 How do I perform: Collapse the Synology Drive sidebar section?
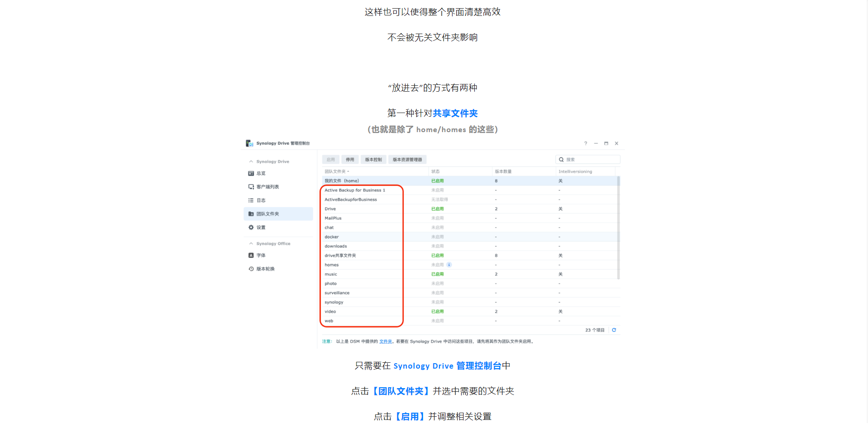tap(251, 162)
